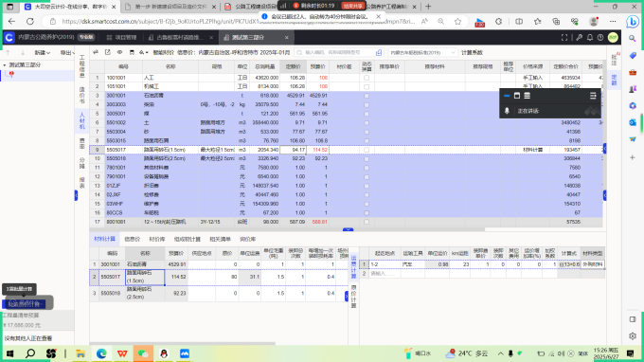This screenshot has width=644, height=362.
Task: Collapse the 测试第三部分 tree node
Action: (x=5, y=65)
